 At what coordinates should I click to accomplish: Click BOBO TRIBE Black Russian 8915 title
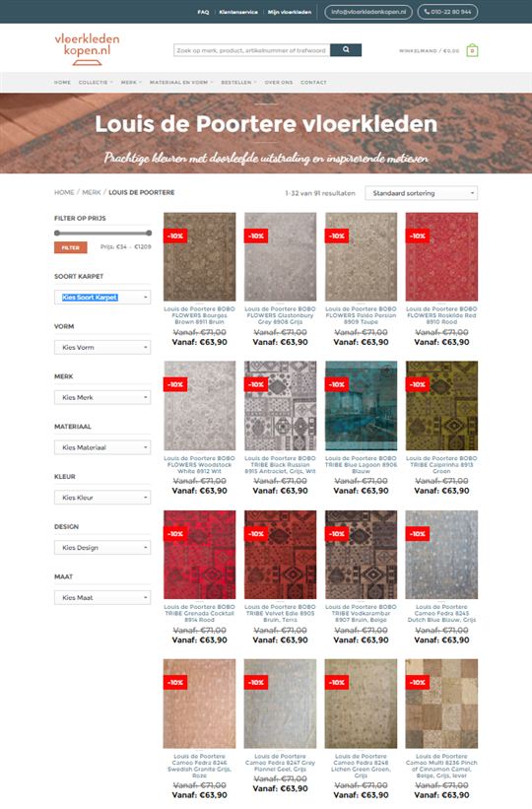[280, 464]
